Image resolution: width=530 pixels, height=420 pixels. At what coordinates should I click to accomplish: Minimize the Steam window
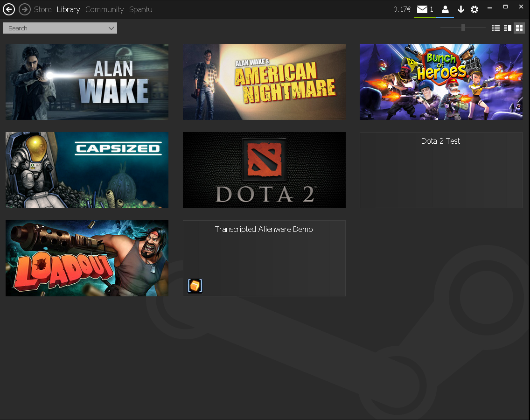[x=489, y=7]
